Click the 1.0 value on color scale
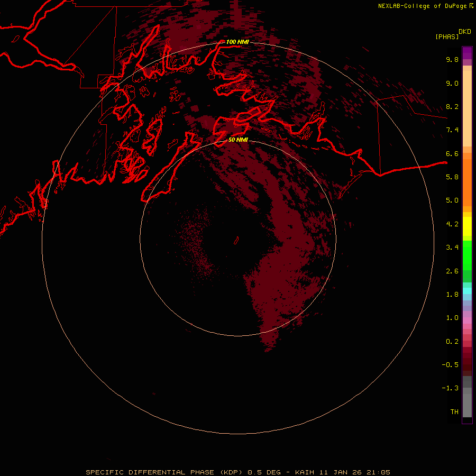The image size is (476, 476). tap(452, 318)
